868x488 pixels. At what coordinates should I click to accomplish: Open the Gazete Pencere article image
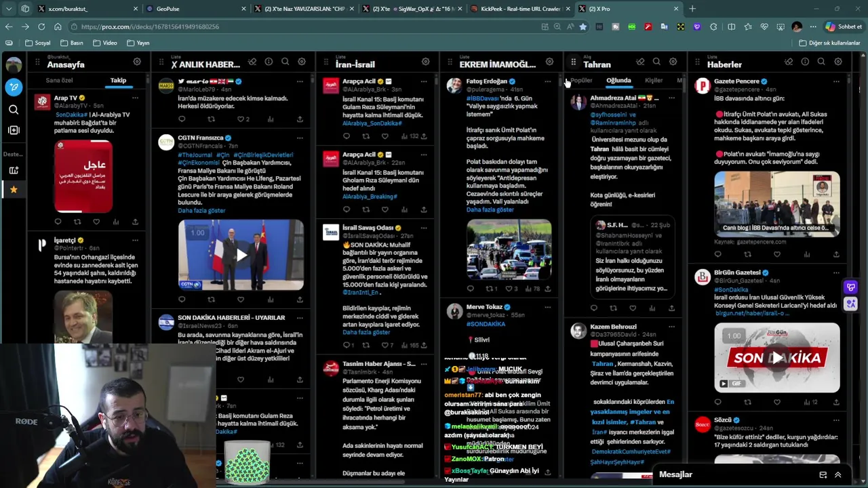[x=777, y=203]
